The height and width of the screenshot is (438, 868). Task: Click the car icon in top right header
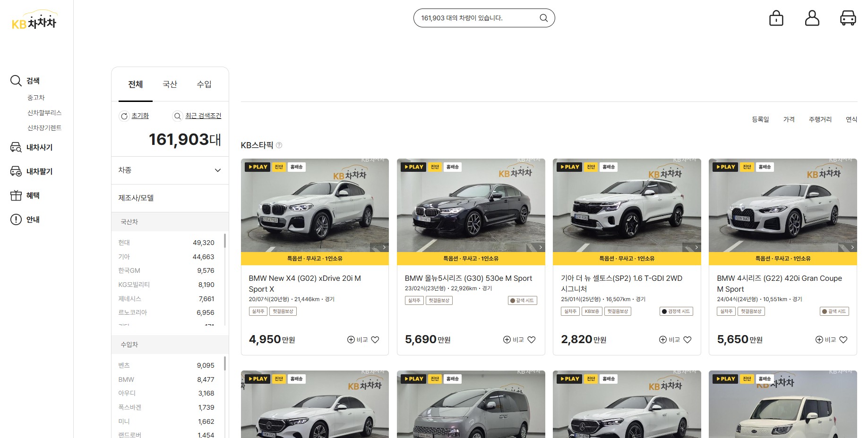click(848, 18)
